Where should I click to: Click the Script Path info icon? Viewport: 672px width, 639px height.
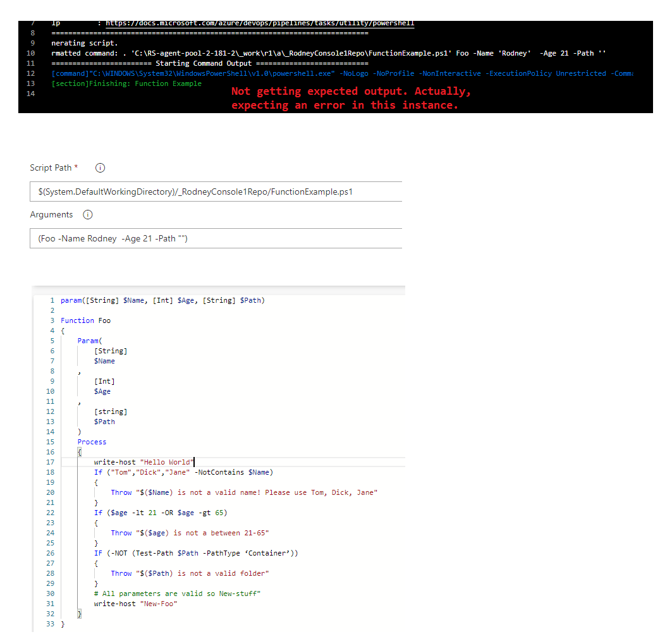coord(100,168)
